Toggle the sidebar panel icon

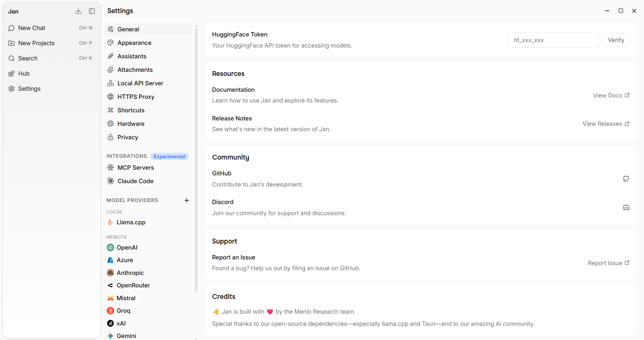pyautogui.click(x=92, y=11)
